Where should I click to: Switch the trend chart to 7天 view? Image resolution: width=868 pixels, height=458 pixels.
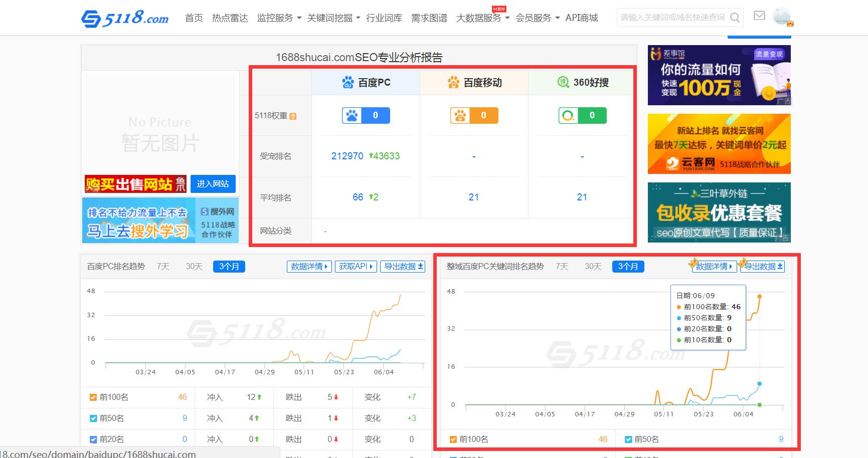[162, 266]
